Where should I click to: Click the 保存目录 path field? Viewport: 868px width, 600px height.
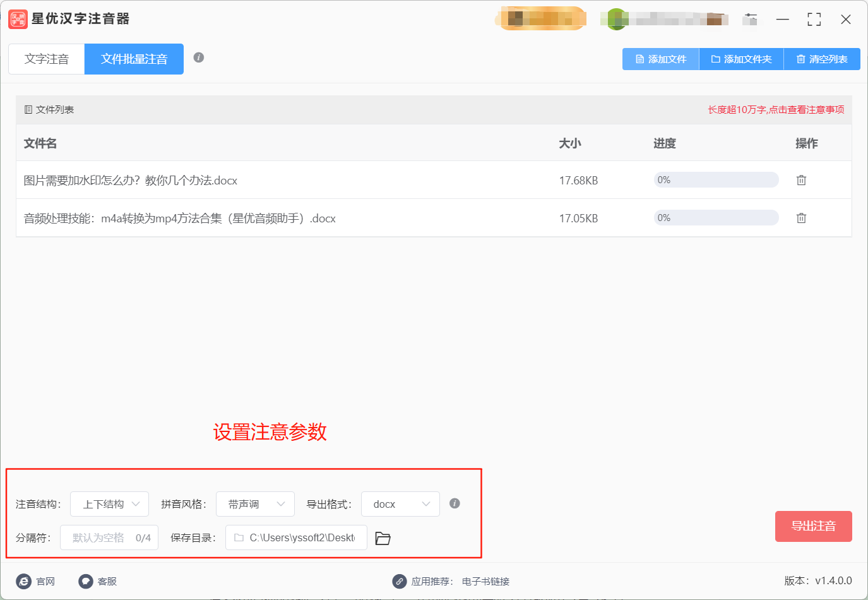click(x=296, y=537)
